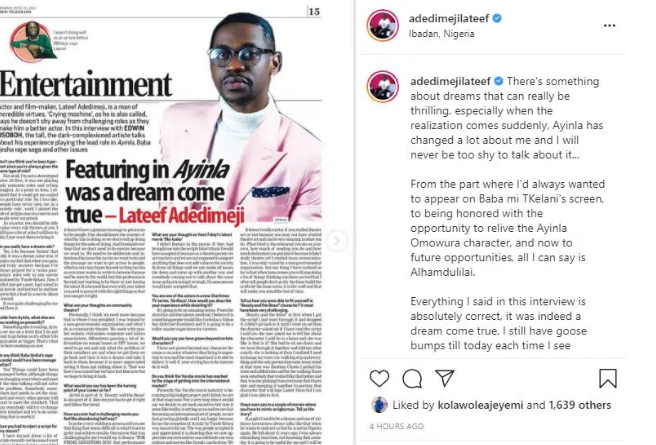The width and height of the screenshot is (656, 445).
Task: Open the adedimejilateef username in header
Action: tap(448, 18)
